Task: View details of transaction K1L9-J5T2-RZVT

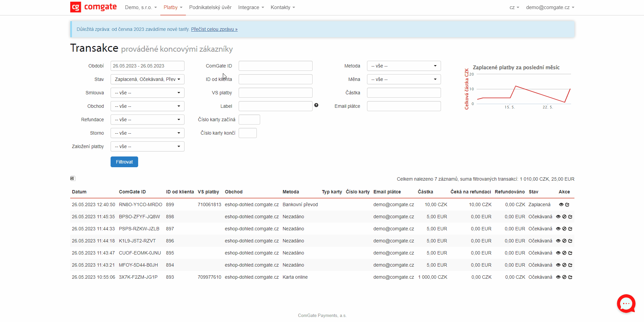Action: click(x=558, y=241)
